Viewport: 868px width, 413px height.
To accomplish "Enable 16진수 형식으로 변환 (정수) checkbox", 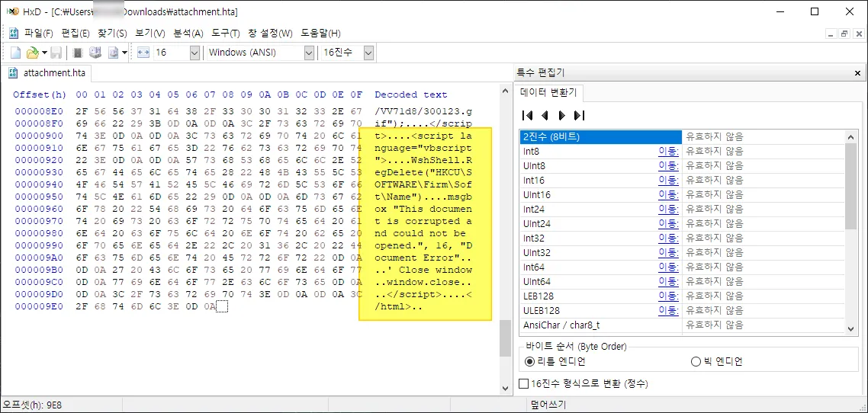I will 583,383.
